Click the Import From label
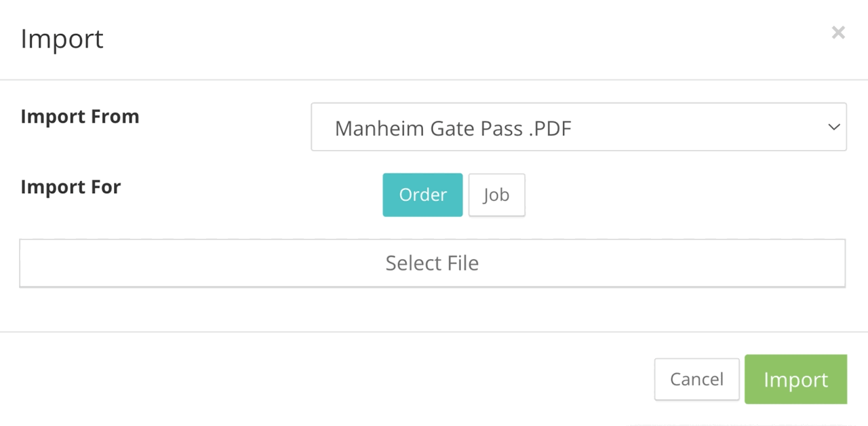 coord(80,117)
